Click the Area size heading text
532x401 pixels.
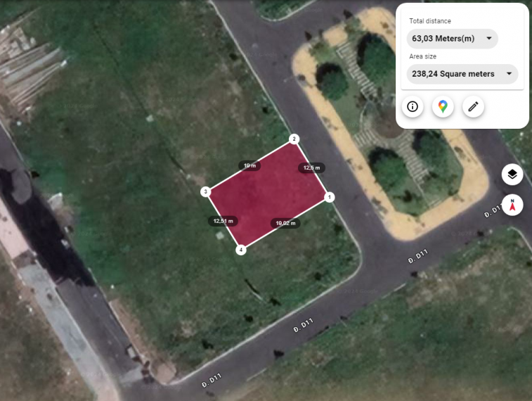click(423, 56)
